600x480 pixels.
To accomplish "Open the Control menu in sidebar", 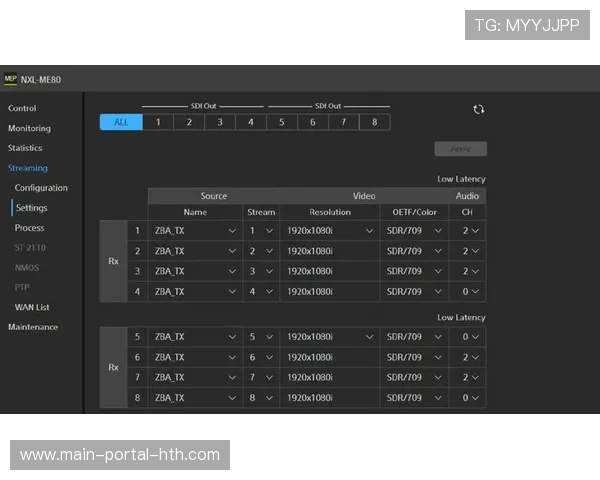I will 22,108.
